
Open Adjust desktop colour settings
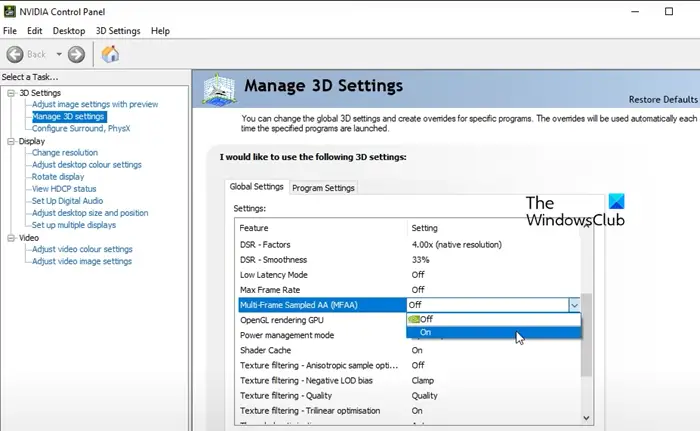pyautogui.click(x=87, y=164)
